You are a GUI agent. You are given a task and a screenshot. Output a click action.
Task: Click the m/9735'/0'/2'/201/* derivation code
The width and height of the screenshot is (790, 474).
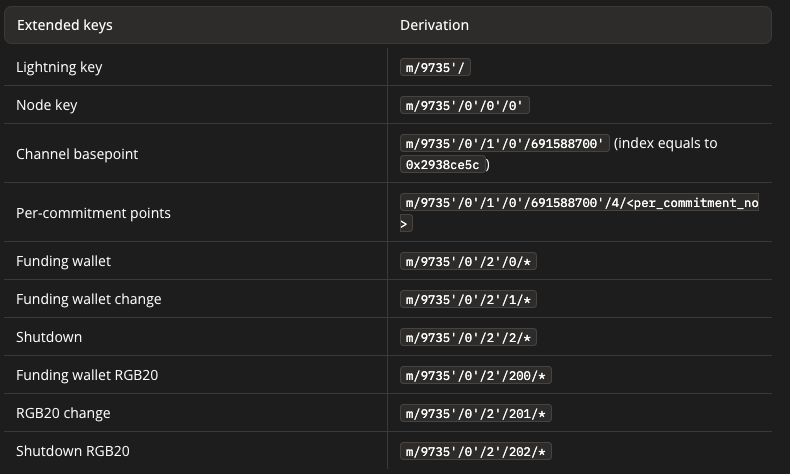click(476, 413)
